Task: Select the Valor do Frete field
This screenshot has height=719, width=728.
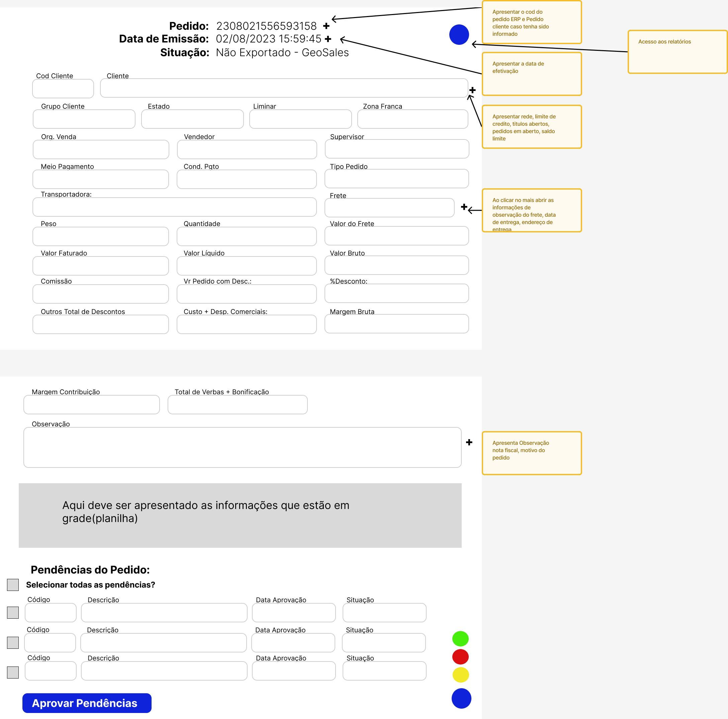Action: (x=396, y=236)
